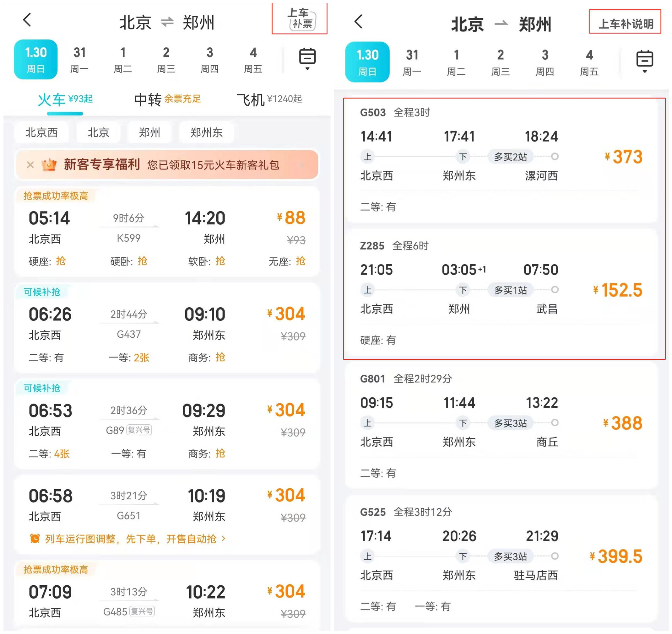Select date 31 周一 on right screen
Viewport: 672px width, 634px height.
click(412, 62)
